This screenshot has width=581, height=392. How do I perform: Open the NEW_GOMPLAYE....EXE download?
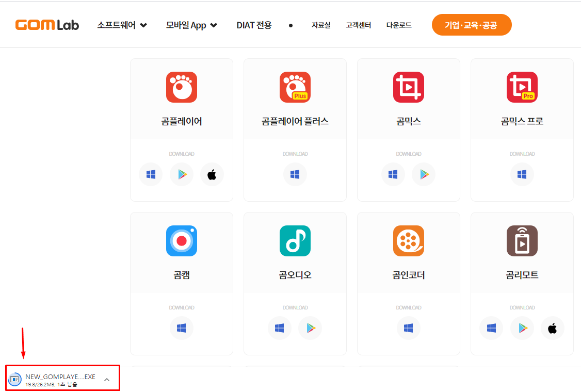coord(60,377)
